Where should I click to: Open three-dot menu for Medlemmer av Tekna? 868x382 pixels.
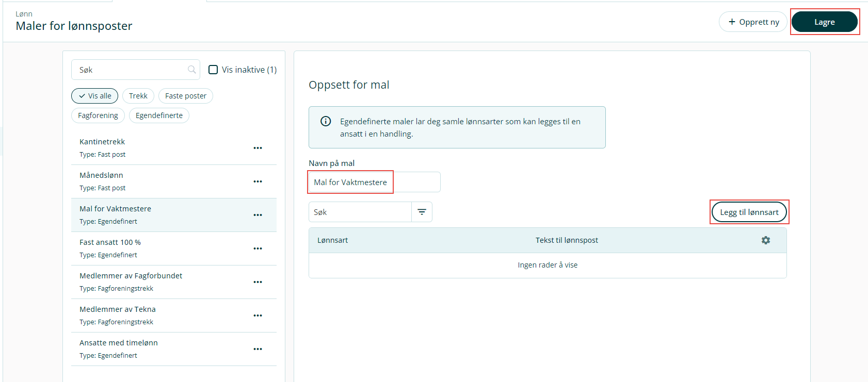(x=258, y=315)
